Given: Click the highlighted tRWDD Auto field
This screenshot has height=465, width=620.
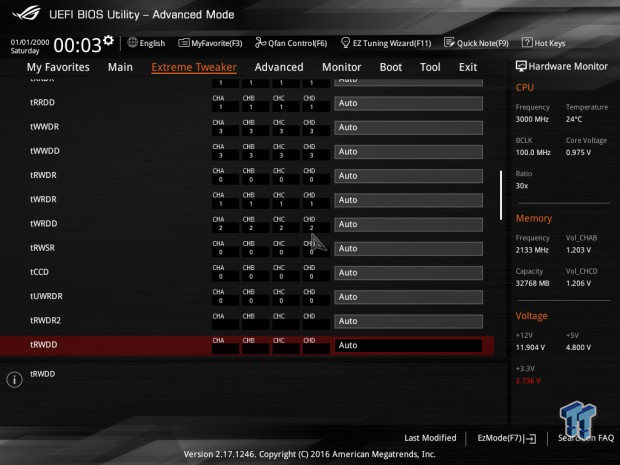Looking at the screenshot, I should click(x=408, y=345).
